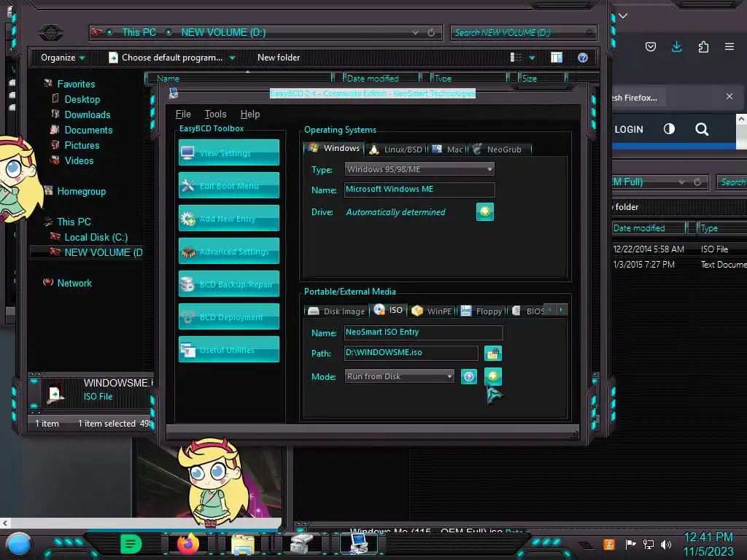Select Local Disk (C:) in navigation pane
Screen dimensions: 747x560
pyautogui.click(x=96, y=237)
